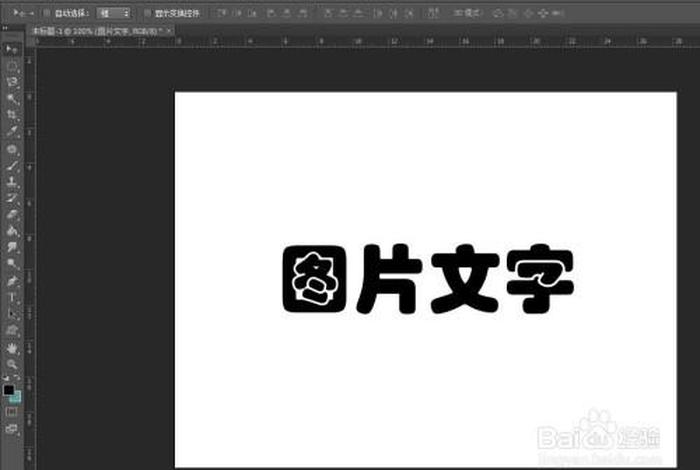Select the Eyedropper tool
This screenshot has width=700, height=470.
[x=12, y=132]
